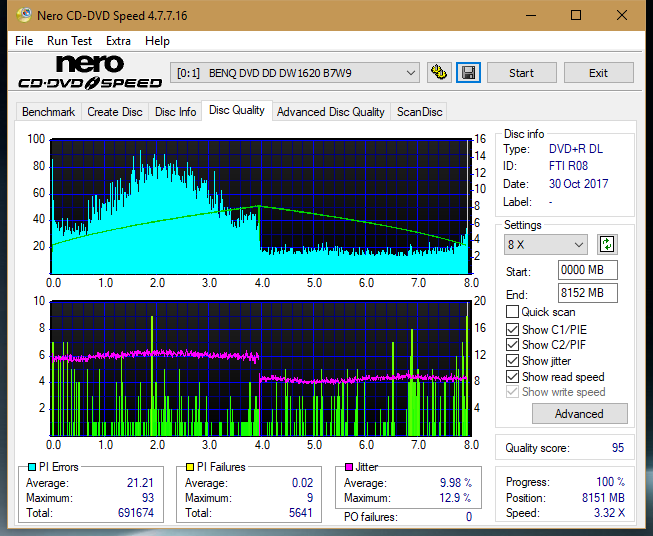This screenshot has height=536, width=653.
Task: Switch to the ScanDisc tab
Action: pos(419,112)
